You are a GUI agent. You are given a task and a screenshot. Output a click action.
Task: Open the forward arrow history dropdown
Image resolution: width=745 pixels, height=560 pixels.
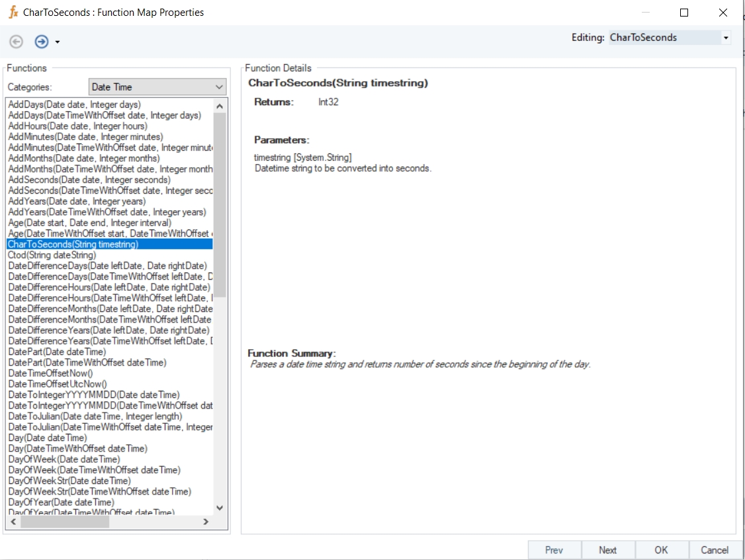point(58,42)
